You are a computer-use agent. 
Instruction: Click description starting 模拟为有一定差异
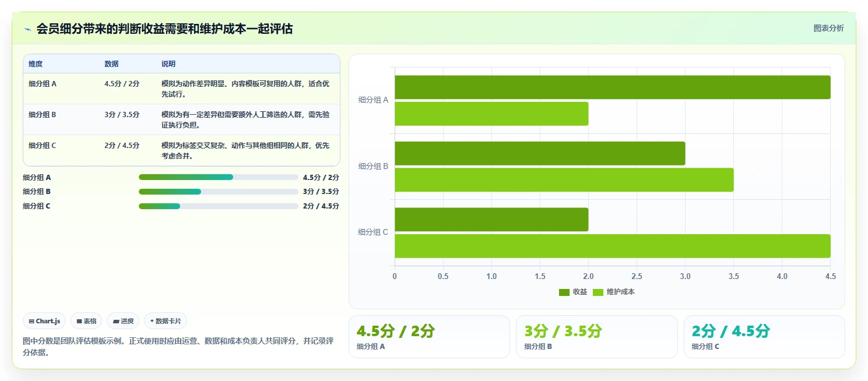(245, 119)
